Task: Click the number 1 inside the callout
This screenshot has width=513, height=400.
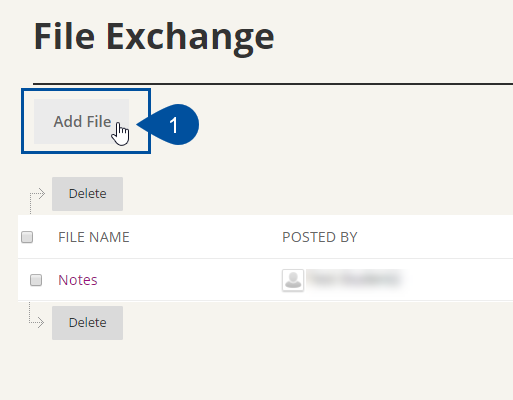Action: [173, 125]
